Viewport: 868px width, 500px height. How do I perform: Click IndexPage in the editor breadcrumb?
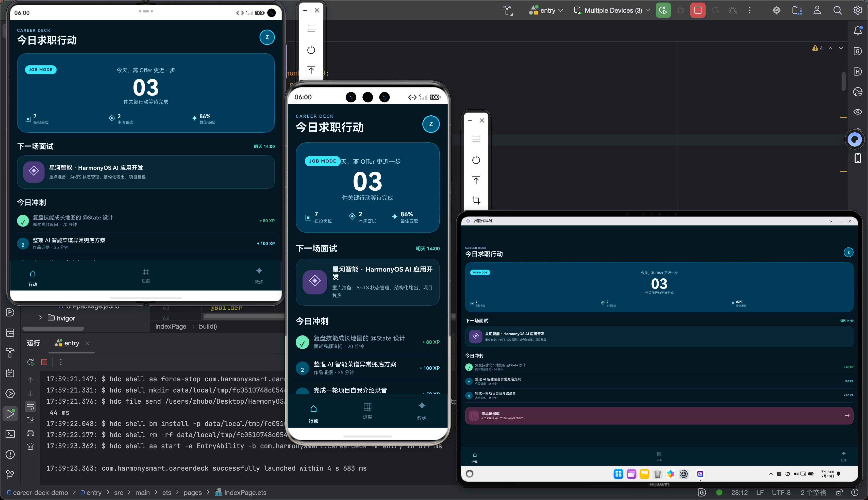pos(171,326)
